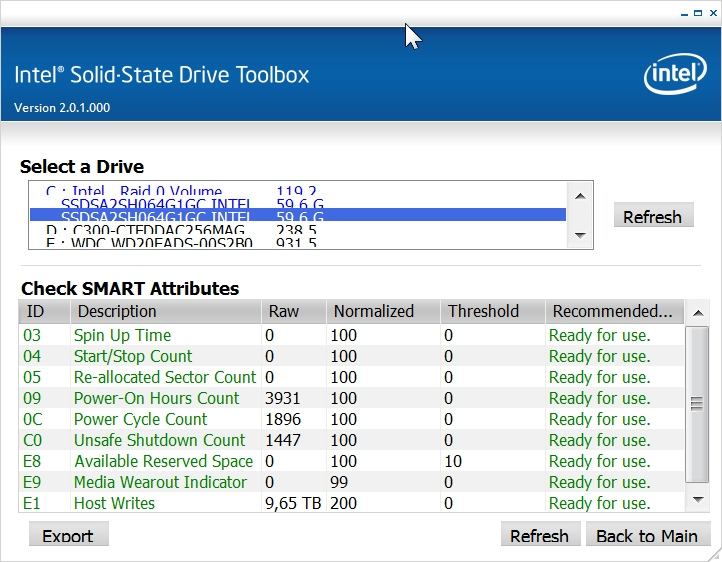Viewport: 722px width, 562px height.
Task: Sort by Recommended column header
Action: coord(615,312)
